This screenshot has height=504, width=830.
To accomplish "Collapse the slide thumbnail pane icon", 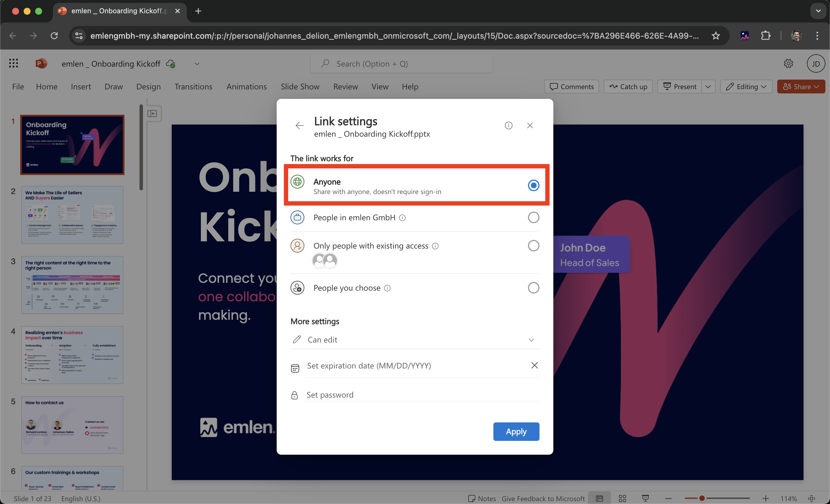I will tap(152, 114).
